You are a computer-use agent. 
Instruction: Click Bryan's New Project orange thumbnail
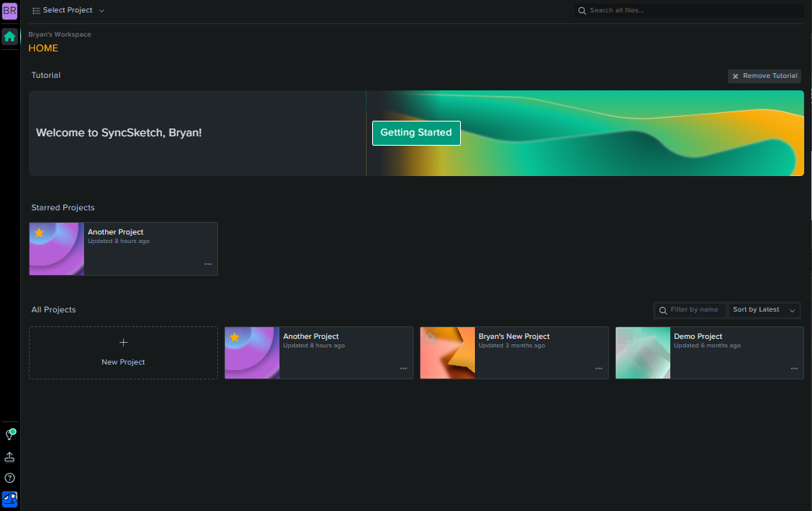[x=448, y=353]
